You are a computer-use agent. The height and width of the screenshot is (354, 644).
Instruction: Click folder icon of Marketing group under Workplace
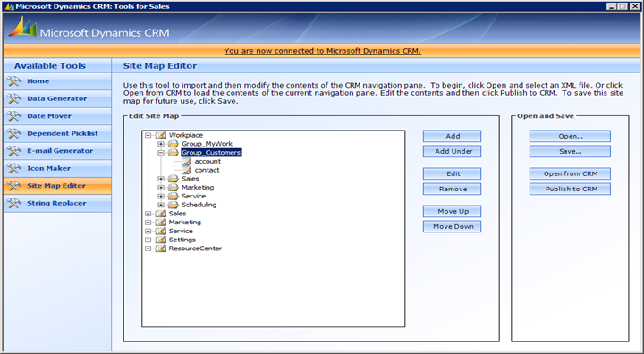[174, 187]
